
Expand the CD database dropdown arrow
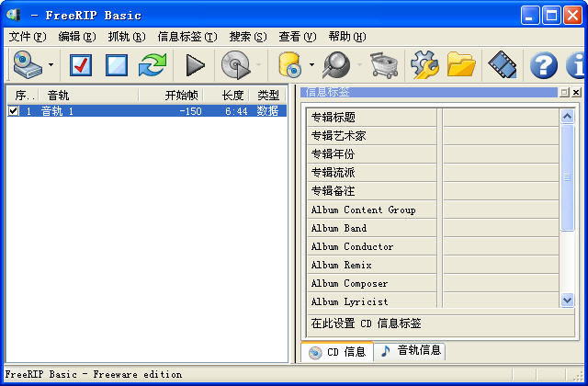coord(311,64)
